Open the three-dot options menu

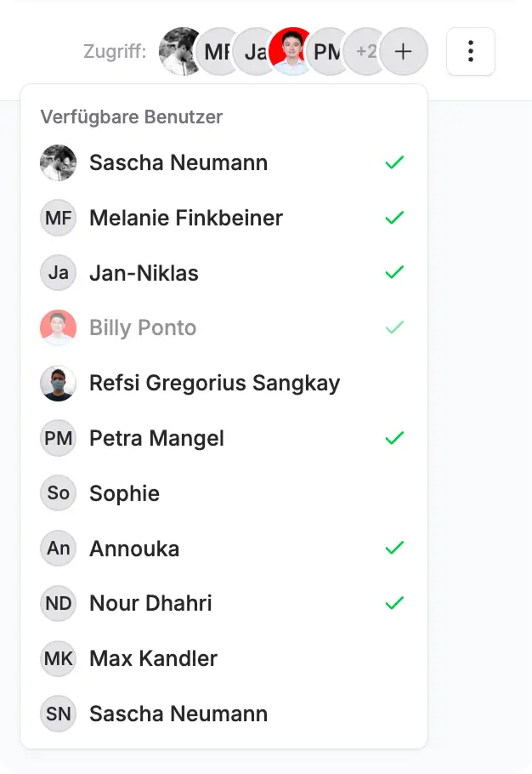[x=470, y=51]
